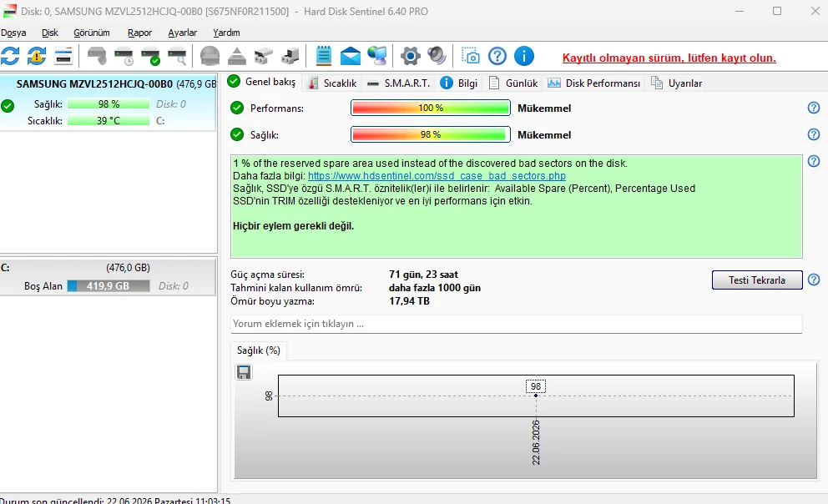The width and height of the screenshot is (828, 504).
Task: Click the grey dome disk toolbar icon
Action: 210,56
